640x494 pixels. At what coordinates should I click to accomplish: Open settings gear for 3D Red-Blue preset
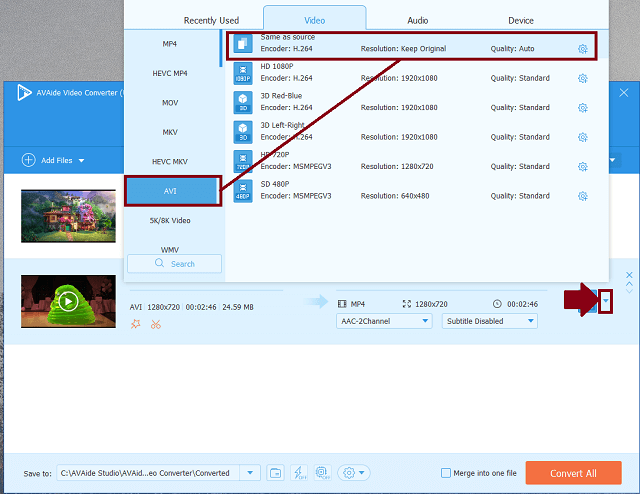click(x=582, y=108)
